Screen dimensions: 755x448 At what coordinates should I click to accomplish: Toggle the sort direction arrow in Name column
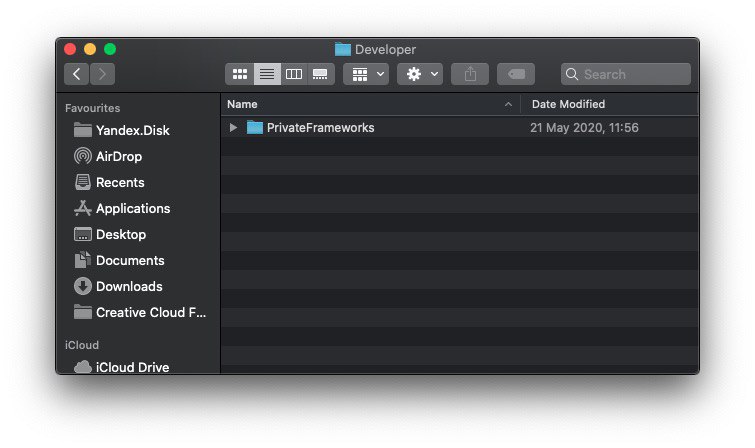(508, 104)
